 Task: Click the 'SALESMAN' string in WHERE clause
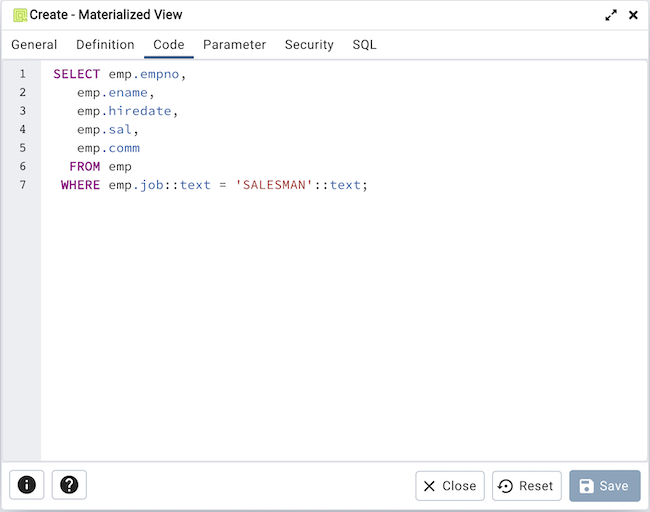point(274,185)
